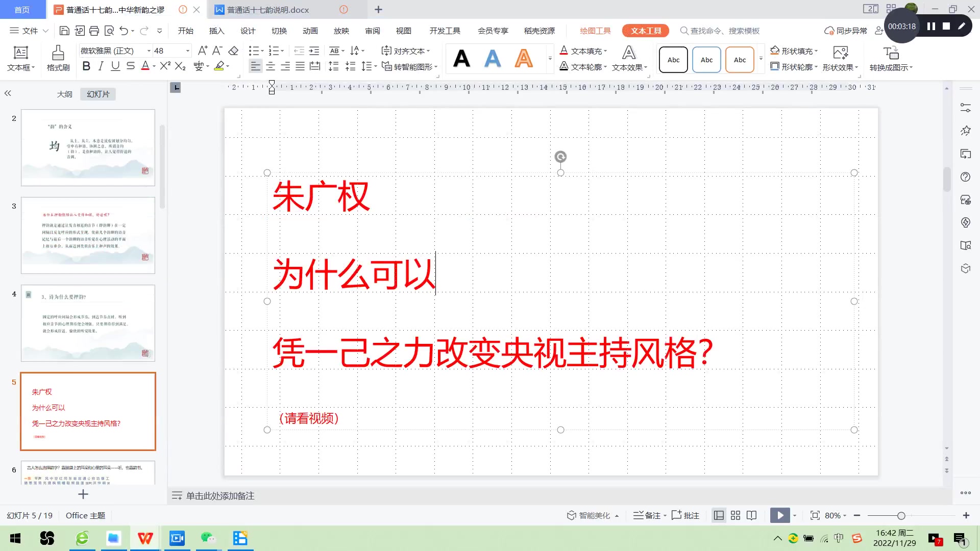980x551 pixels.
Task: Toggle Italic formatting
Action: click(101, 66)
